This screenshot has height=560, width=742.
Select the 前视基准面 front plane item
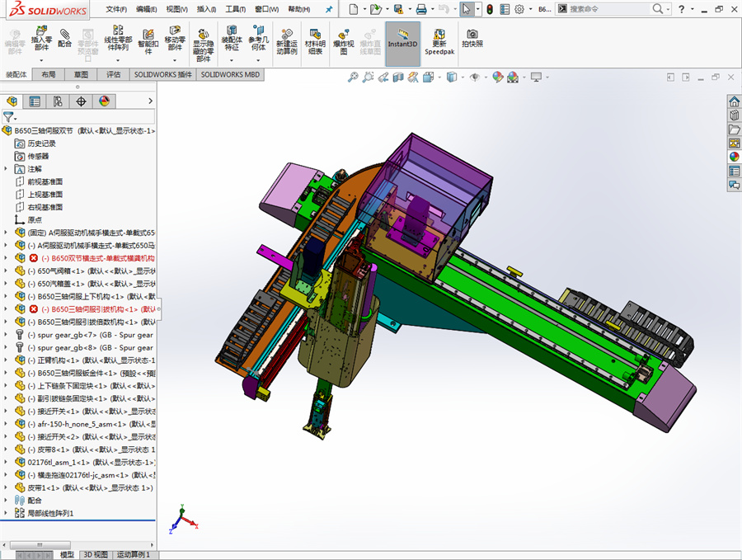(45, 181)
